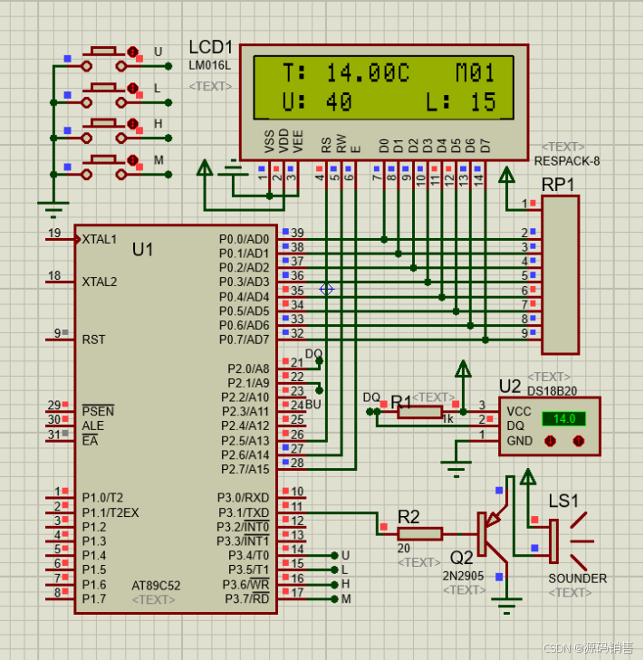Toggle the red latch dot on button H
The height and width of the screenshot is (660, 644).
132,124
